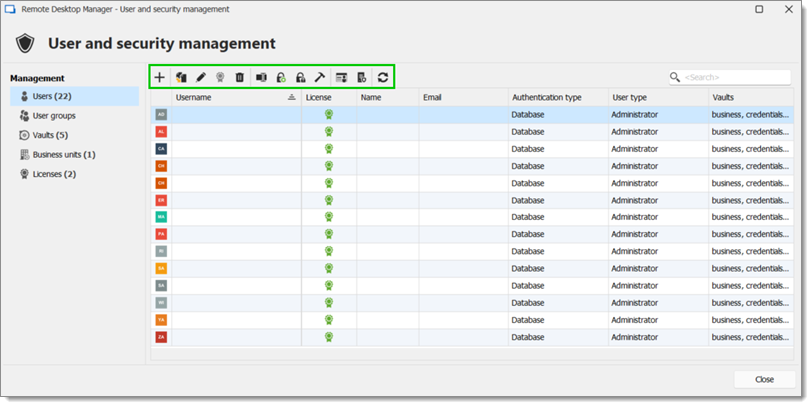This screenshot has height=407, width=812.
Task: Click the Vaults cell in the AL row
Action: (x=750, y=132)
